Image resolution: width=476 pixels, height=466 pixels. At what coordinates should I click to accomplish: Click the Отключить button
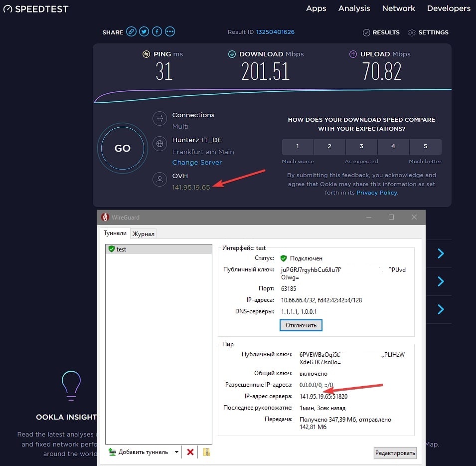(x=301, y=325)
